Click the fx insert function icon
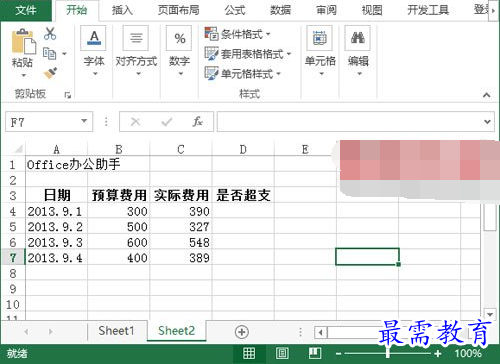This screenshot has width=500, height=364. coord(198,122)
